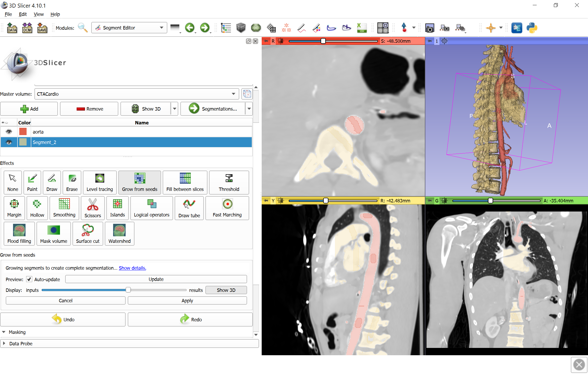Image resolution: width=588 pixels, height=374 pixels.
Task: Select the Flood filling tool
Action: (19, 234)
